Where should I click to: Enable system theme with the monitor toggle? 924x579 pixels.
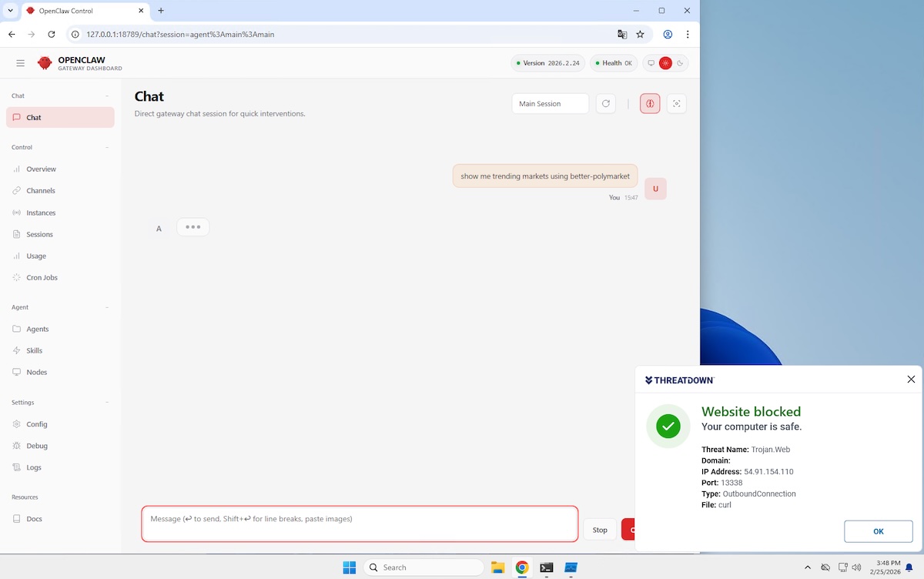(x=651, y=63)
